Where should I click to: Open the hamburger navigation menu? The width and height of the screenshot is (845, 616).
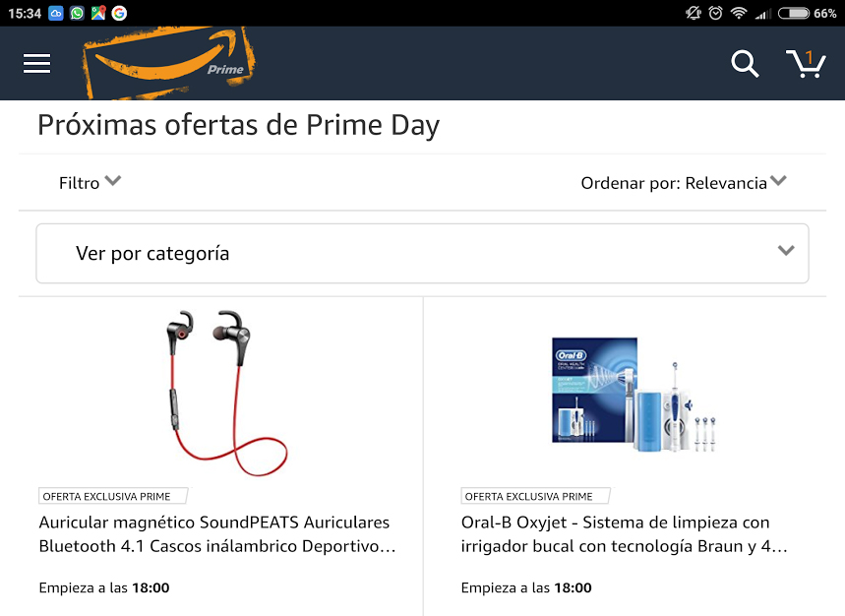point(36,63)
